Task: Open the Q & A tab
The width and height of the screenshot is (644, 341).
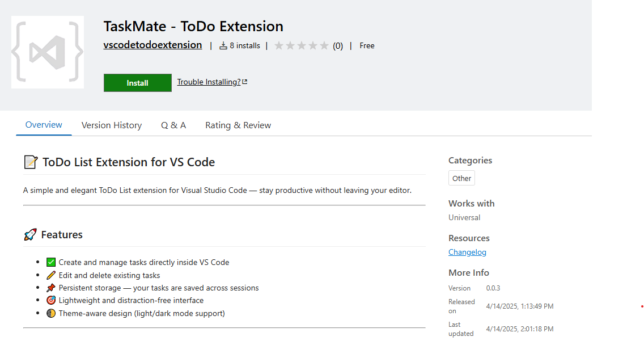Action: point(173,125)
